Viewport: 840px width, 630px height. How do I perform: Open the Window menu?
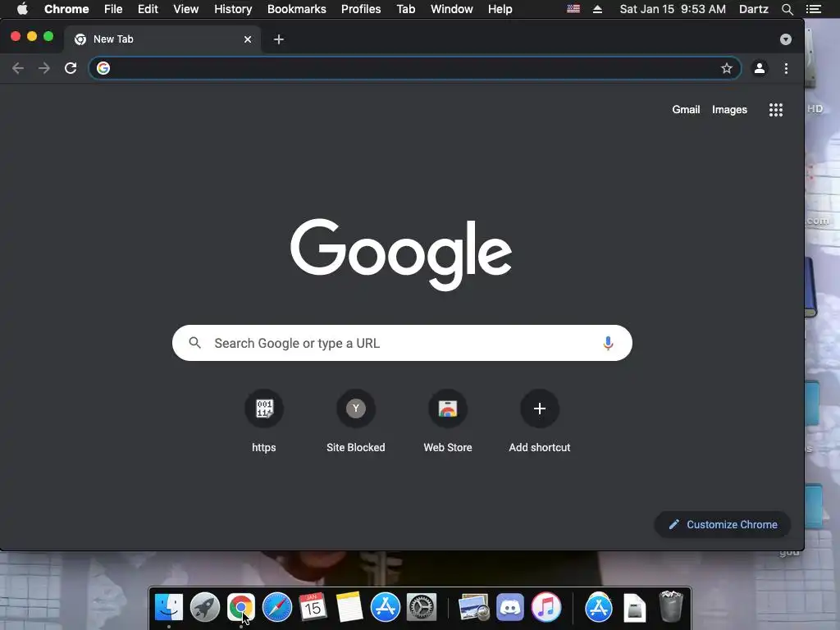pyautogui.click(x=452, y=9)
